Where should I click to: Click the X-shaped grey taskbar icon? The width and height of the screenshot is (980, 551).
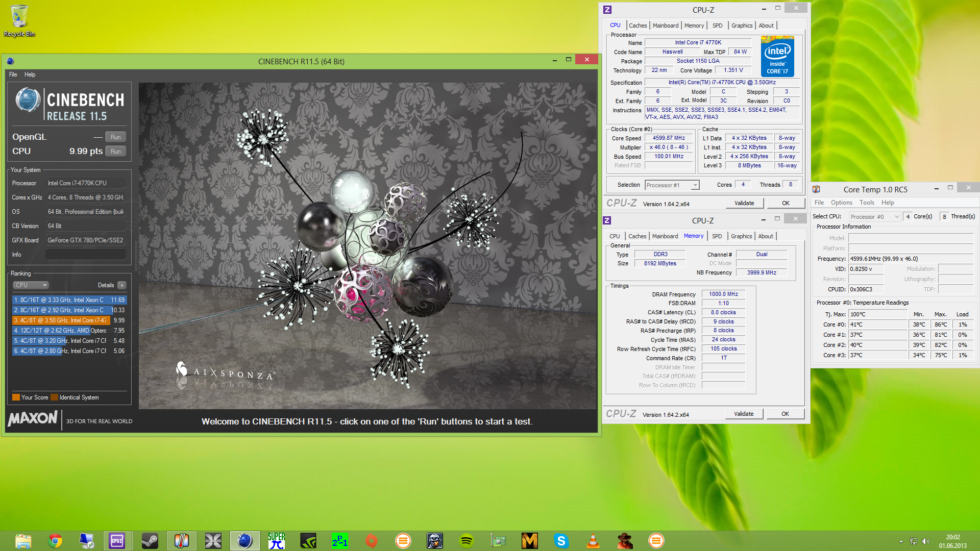point(213,541)
